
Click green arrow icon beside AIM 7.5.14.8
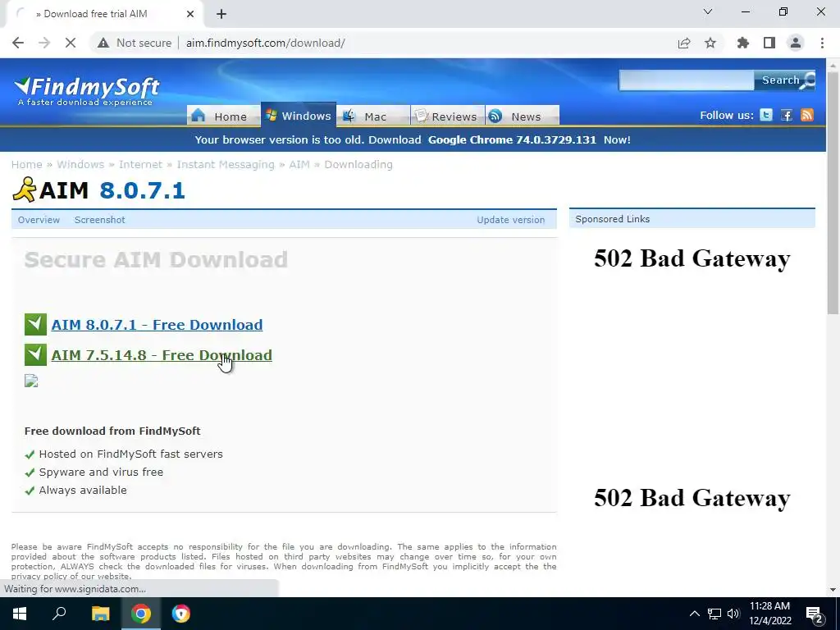35,354
